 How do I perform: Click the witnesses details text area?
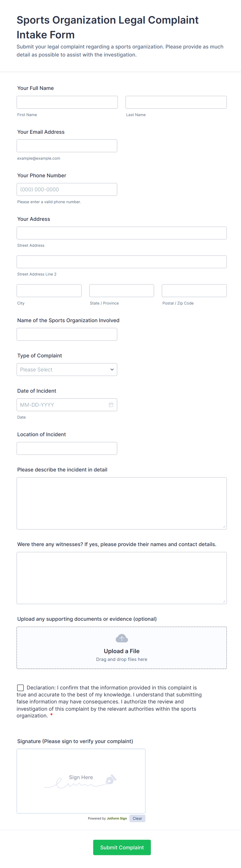click(x=121, y=577)
